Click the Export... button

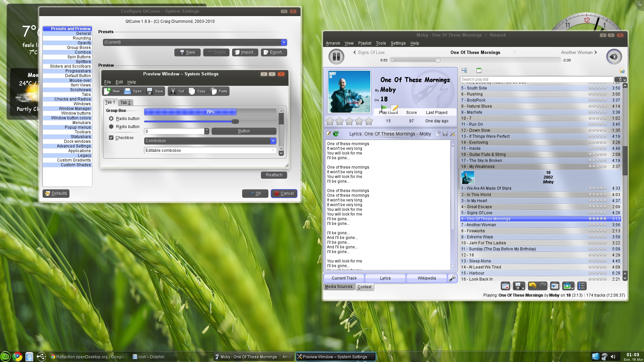[x=274, y=52]
